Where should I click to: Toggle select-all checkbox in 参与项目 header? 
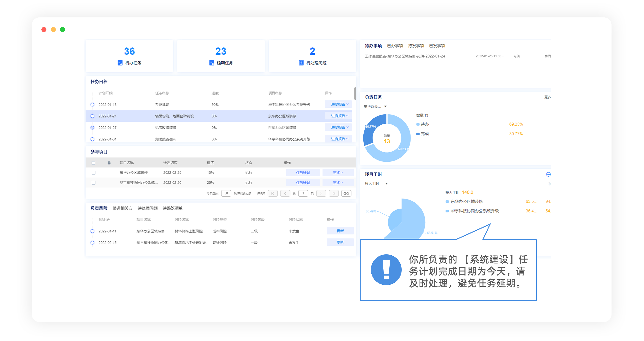pos(94,163)
